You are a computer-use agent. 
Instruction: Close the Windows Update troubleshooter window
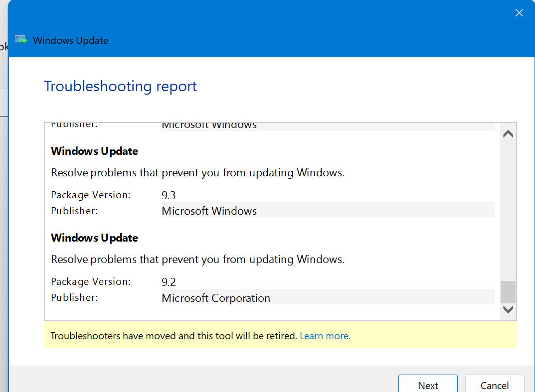pos(519,13)
